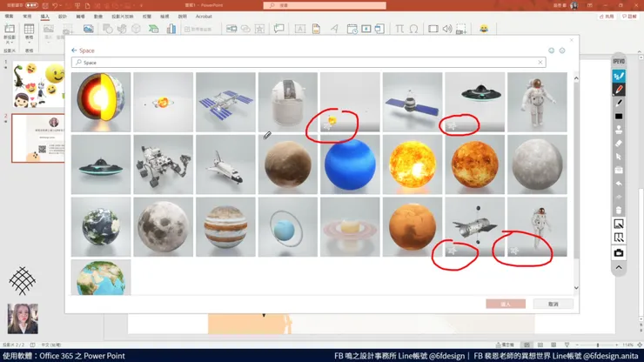
Task: Click the Comment icon in the ribbon
Action: click(278, 29)
